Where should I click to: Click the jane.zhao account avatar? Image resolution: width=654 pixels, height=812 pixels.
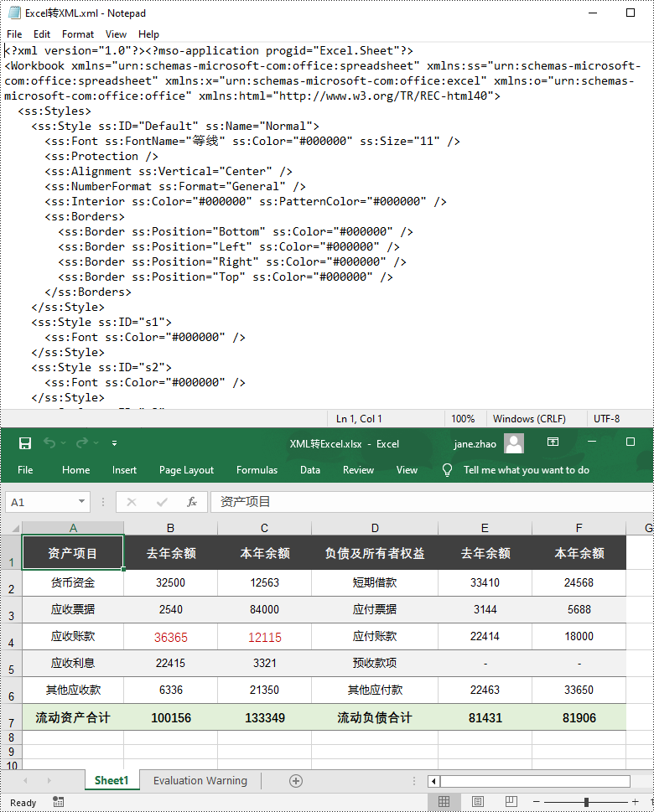(x=514, y=443)
